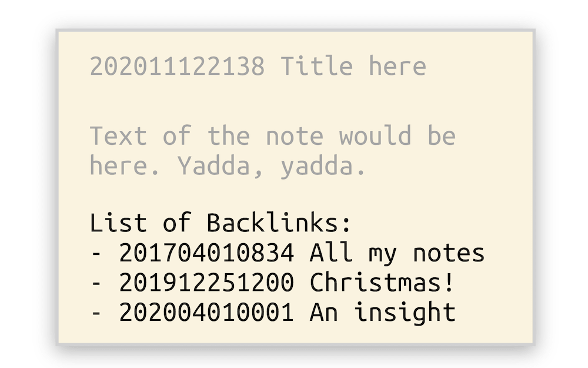588x368 pixels.
Task: Click the word "insight" in last backlink
Action: click(405, 313)
